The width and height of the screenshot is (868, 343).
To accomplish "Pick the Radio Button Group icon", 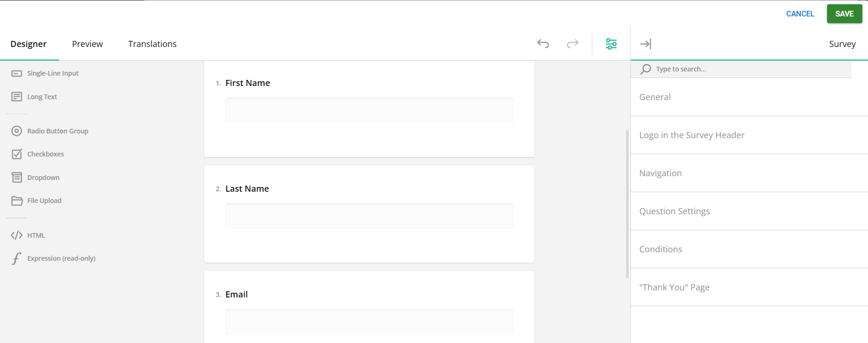I will point(17,131).
